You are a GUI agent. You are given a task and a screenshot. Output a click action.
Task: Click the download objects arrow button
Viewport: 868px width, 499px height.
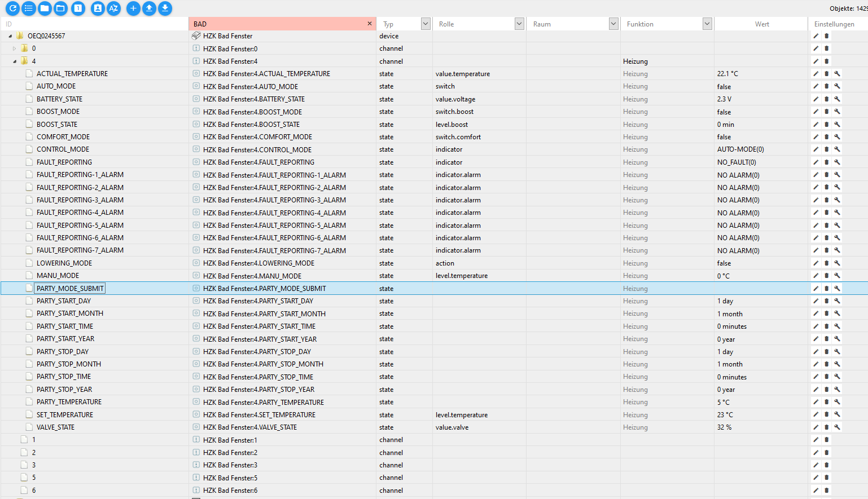165,8
